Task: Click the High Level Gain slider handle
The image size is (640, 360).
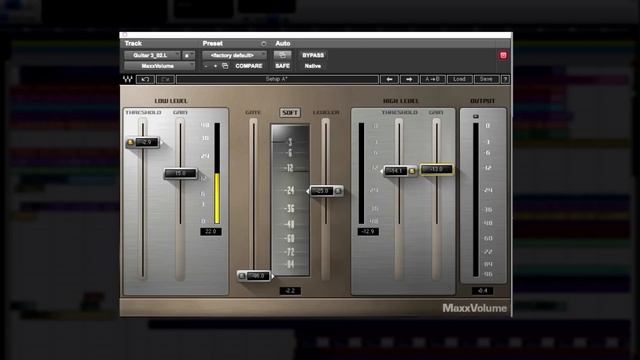Action: (x=436, y=169)
